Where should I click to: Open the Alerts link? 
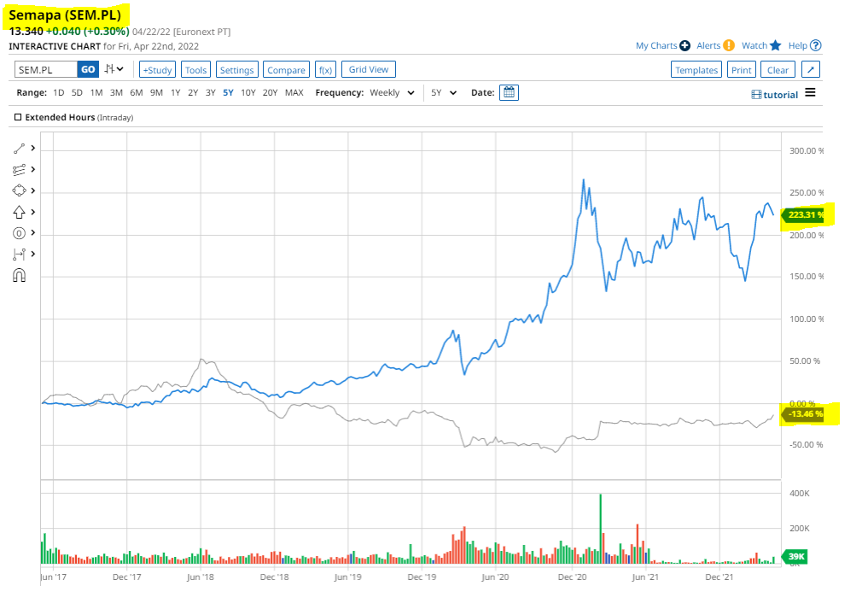[x=708, y=45]
